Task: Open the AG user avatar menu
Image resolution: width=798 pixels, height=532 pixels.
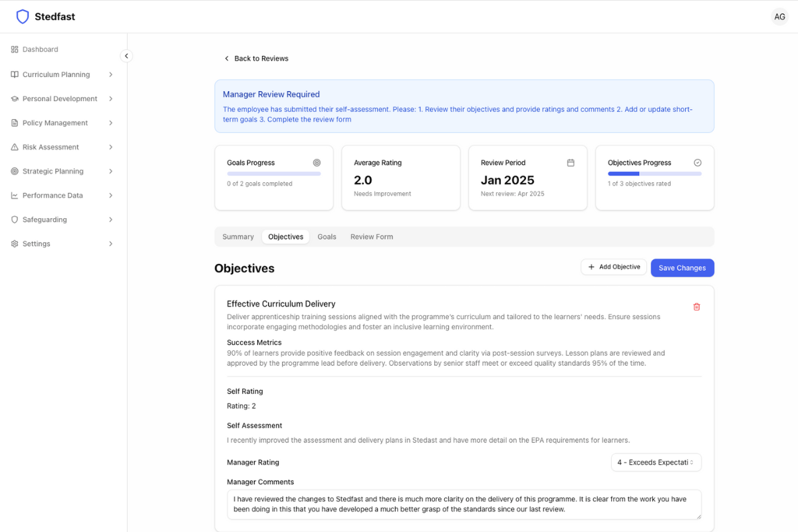Action: [x=779, y=17]
